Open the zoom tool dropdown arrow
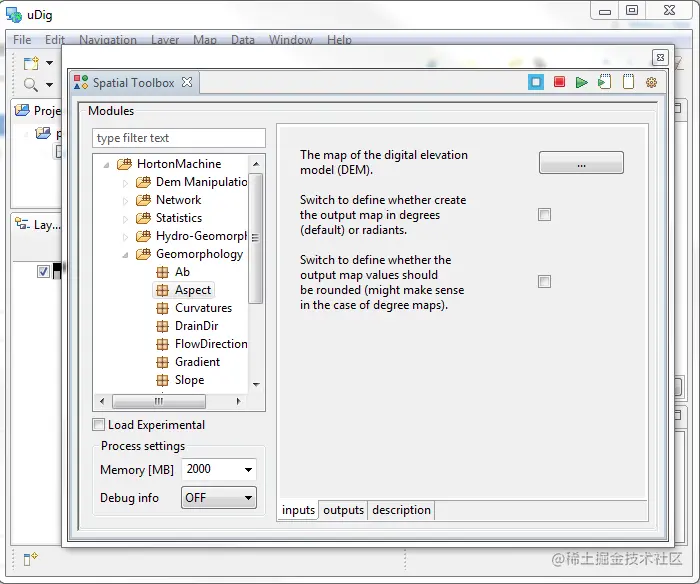 pos(50,84)
